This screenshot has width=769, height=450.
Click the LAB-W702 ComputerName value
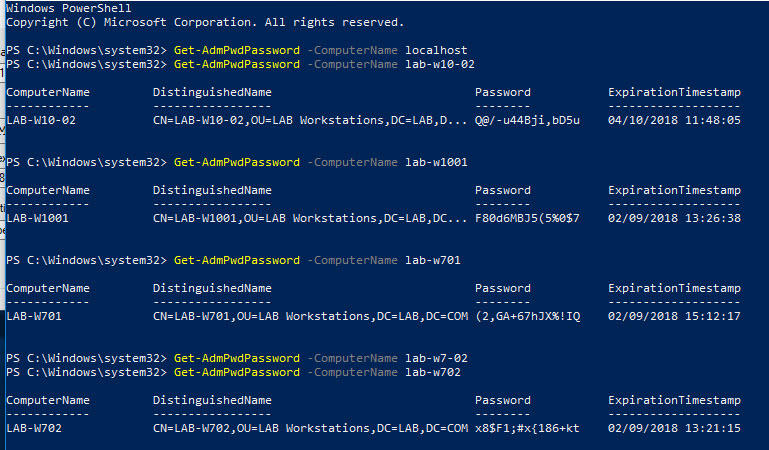tap(34, 428)
